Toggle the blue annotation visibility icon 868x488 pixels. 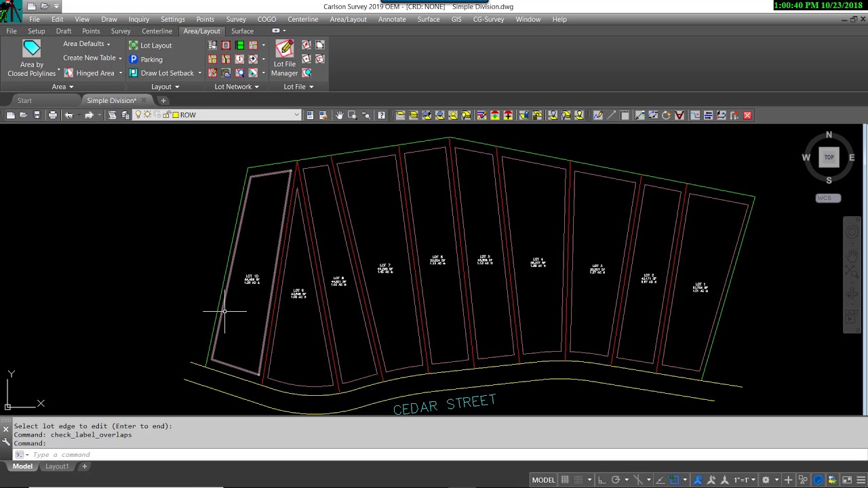(x=698, y=480)
